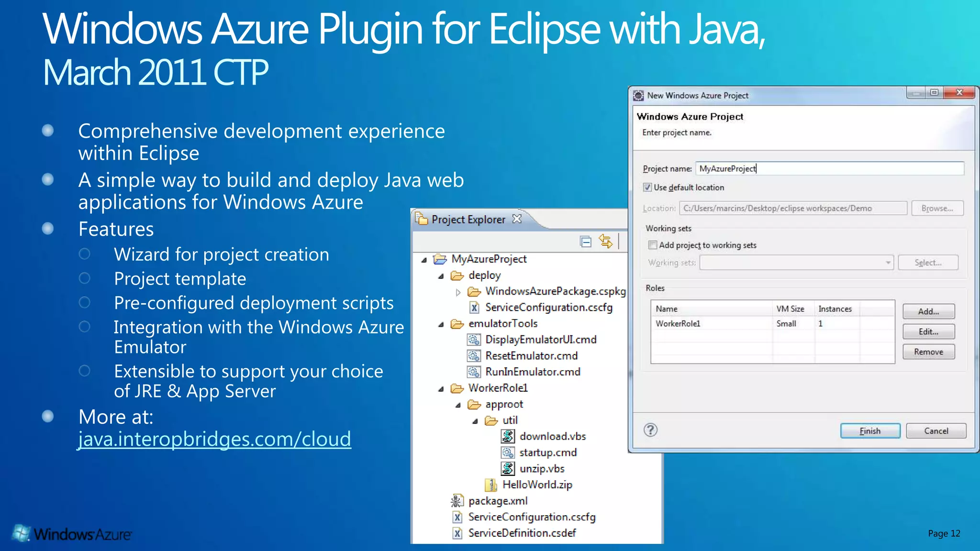Click the Link with Editor arrows icon
Screen dimensions: 980x551
pyautogui.click(x=606, y=241)
